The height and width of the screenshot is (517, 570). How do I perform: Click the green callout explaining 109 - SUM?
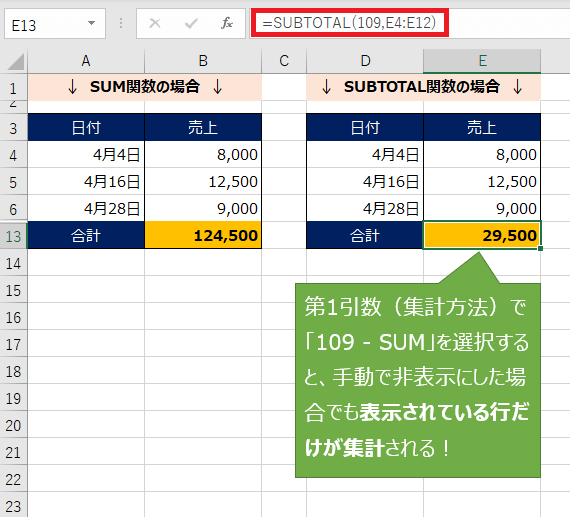[x=418, y=380]
